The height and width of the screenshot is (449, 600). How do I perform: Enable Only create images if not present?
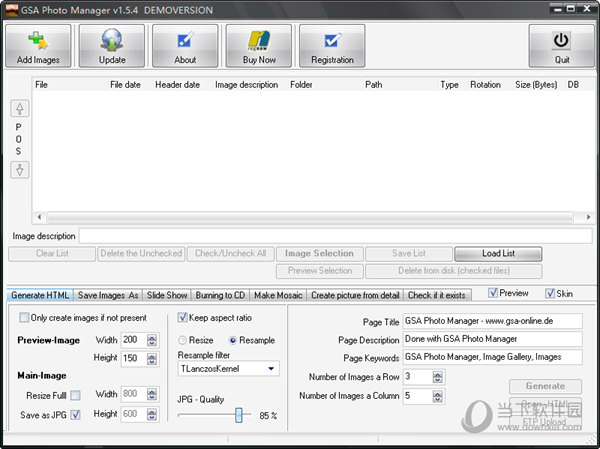pos(25,318)
